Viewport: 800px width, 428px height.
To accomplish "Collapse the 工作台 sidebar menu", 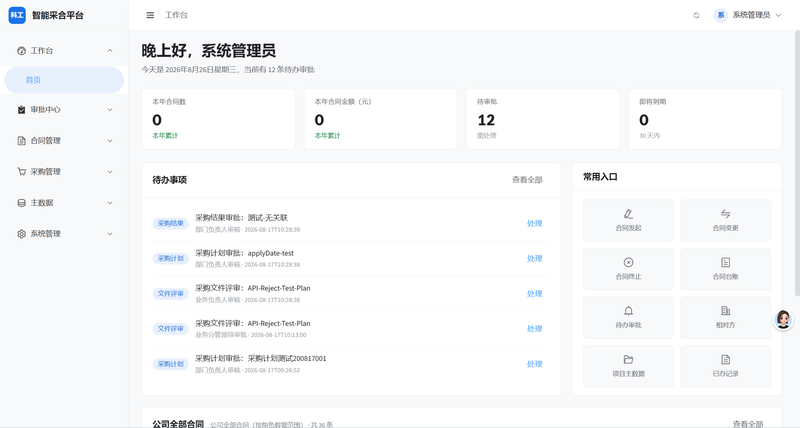I will coord(64,51).
